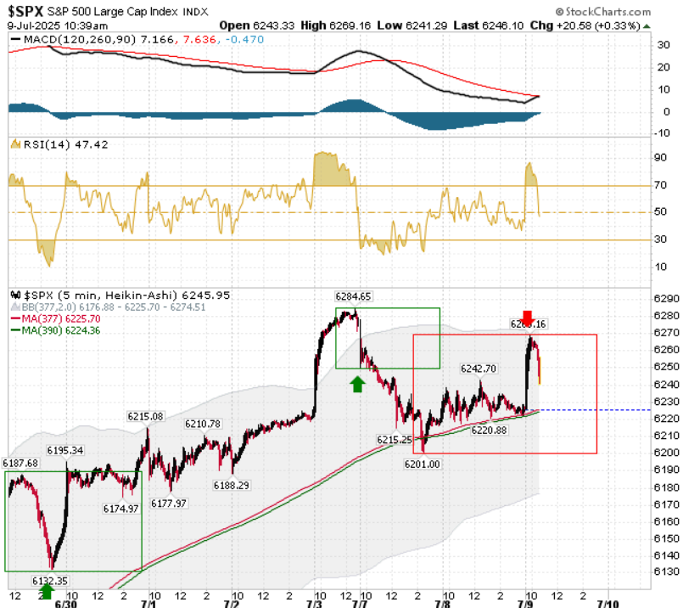Image resolution: width=700 pixels, height=608 pixels.
Task: Click the red MA(377) legend swatch
Action: 15,318
